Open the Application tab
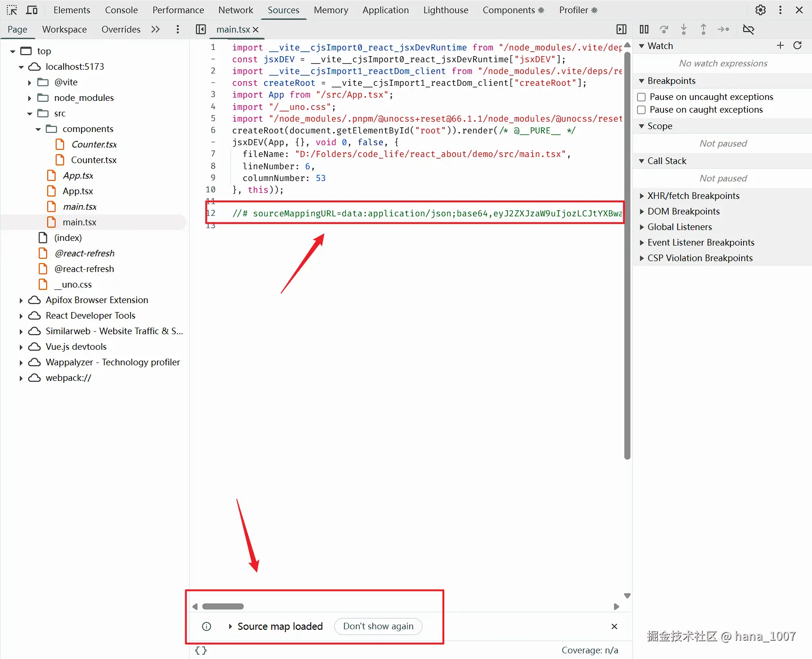This screenshot has height=659, width=812. click(x=385, y=10)
